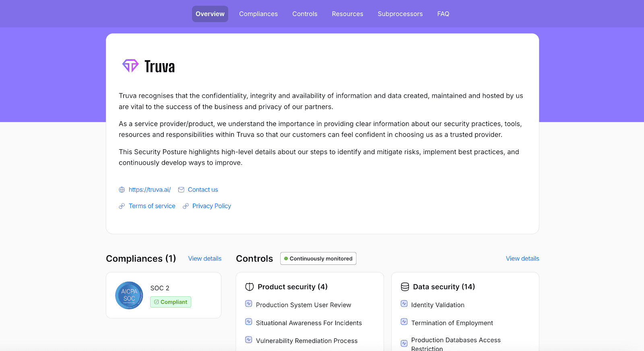The image size is (644, 351).
Task: Click the green Compliant status badge
Action: tap(171, 302)
